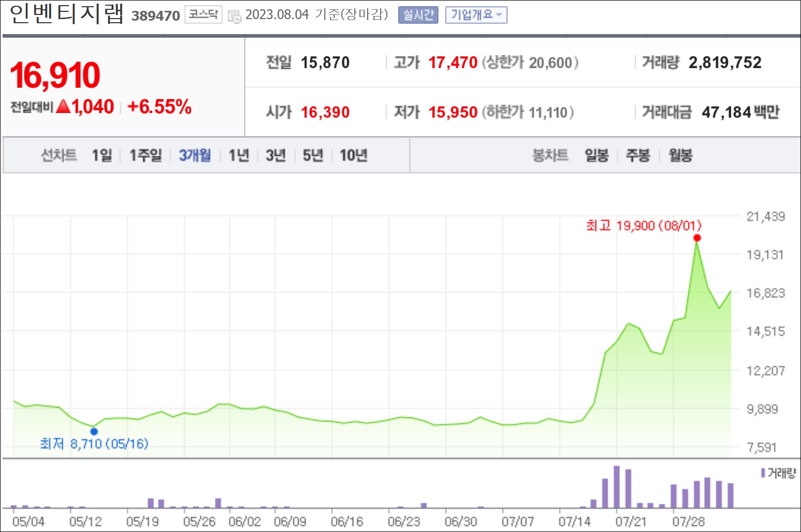This screenshot has width=801, height=532.
Task: Click the 21,439 price axis label
Action: [x=765, y=217]
